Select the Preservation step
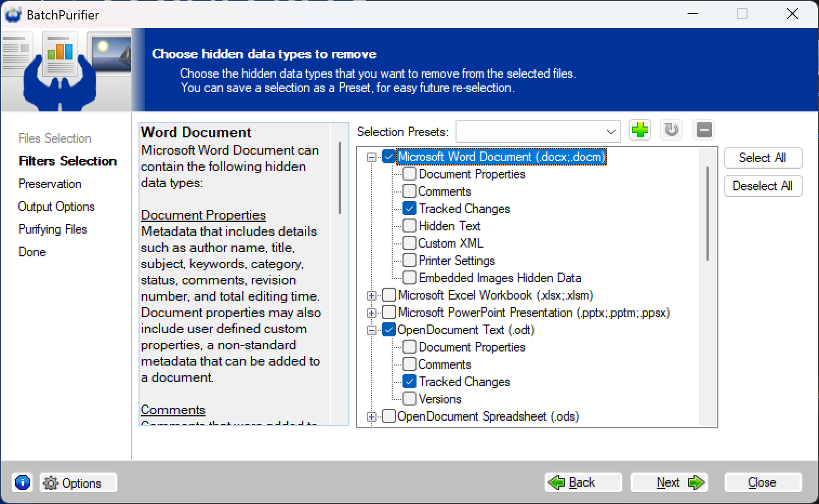 click(50, 184)
